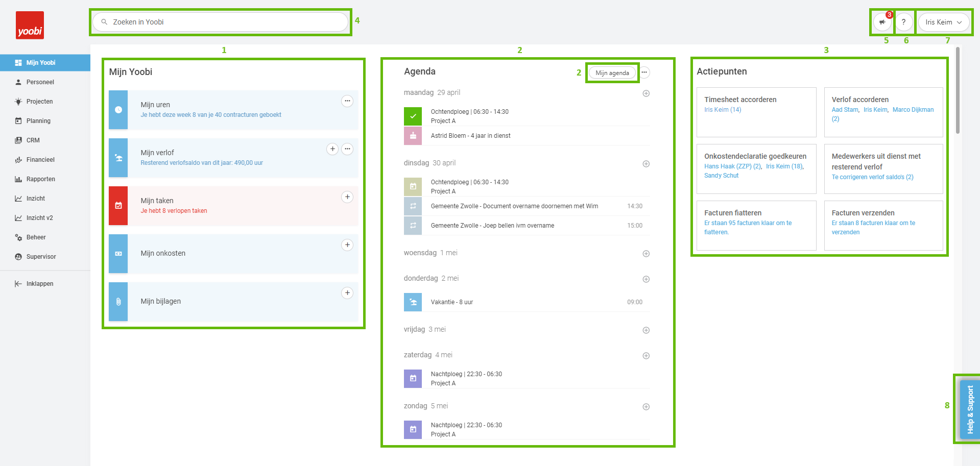Add a task with Mijn taken plus
Image resolution: width=980 pixels, height=466 pixels.
pyautogui.click(x=347, y=197)
